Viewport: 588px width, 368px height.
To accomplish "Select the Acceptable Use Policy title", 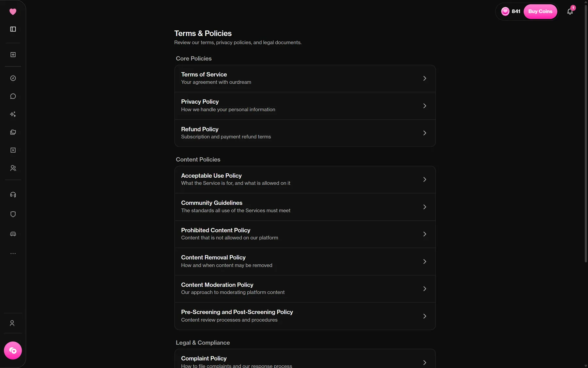I will (x=211, y=176).
